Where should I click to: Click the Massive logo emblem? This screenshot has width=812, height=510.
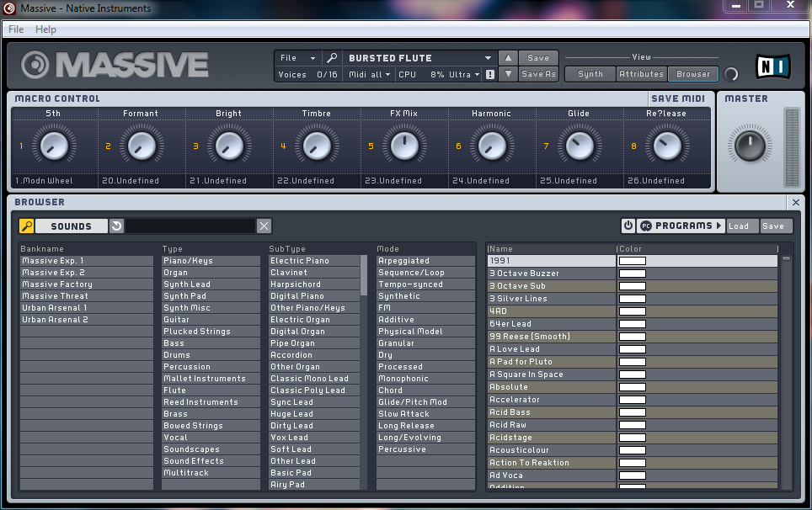[35, 65]
